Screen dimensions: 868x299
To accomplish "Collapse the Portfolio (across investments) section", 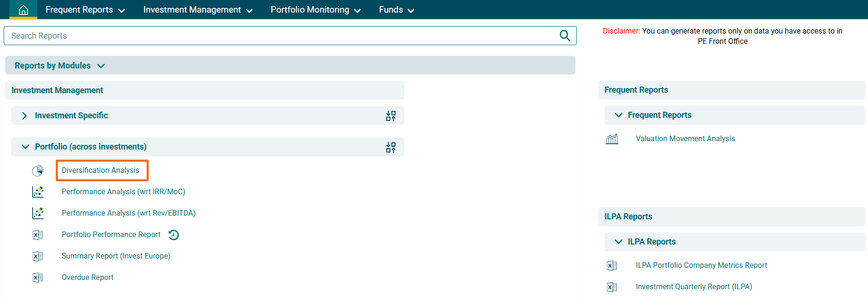I will click(x=25, y=147).
